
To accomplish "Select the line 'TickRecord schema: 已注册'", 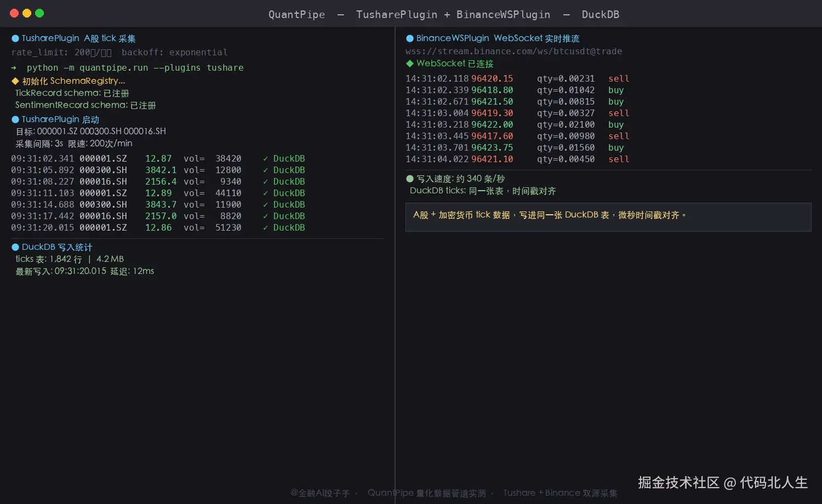I will 72,93.
